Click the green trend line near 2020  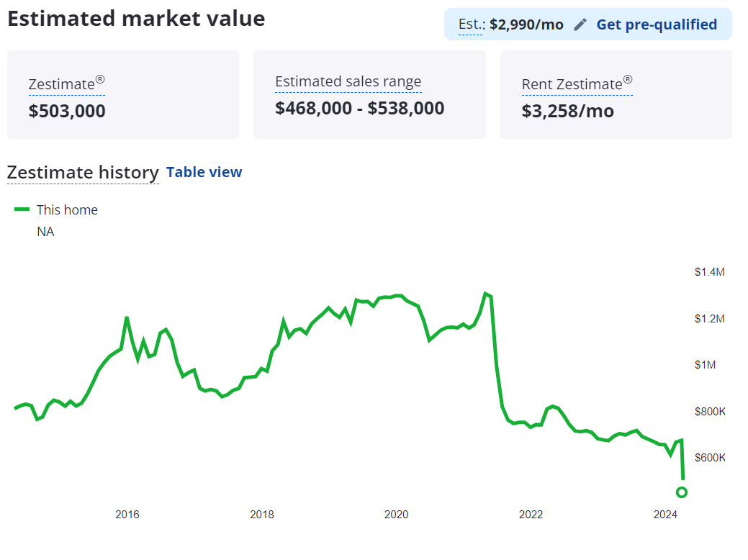396,297
